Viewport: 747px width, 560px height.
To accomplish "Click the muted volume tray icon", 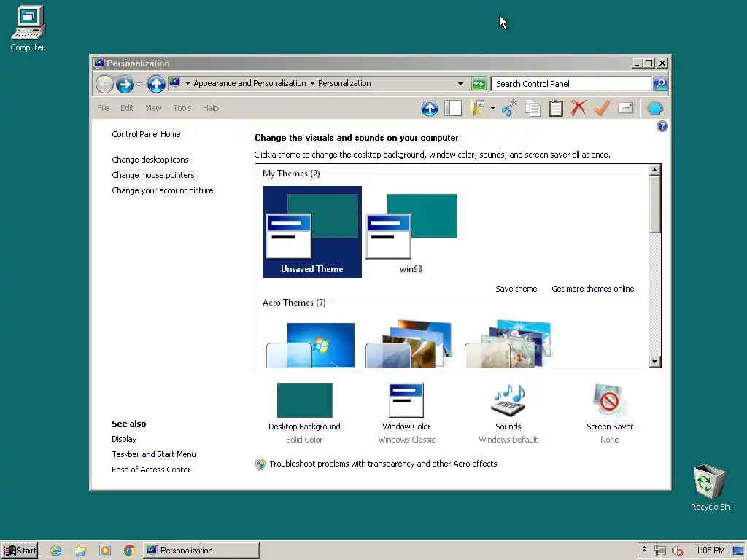I will pyautogui.click(x=677, y=551).
